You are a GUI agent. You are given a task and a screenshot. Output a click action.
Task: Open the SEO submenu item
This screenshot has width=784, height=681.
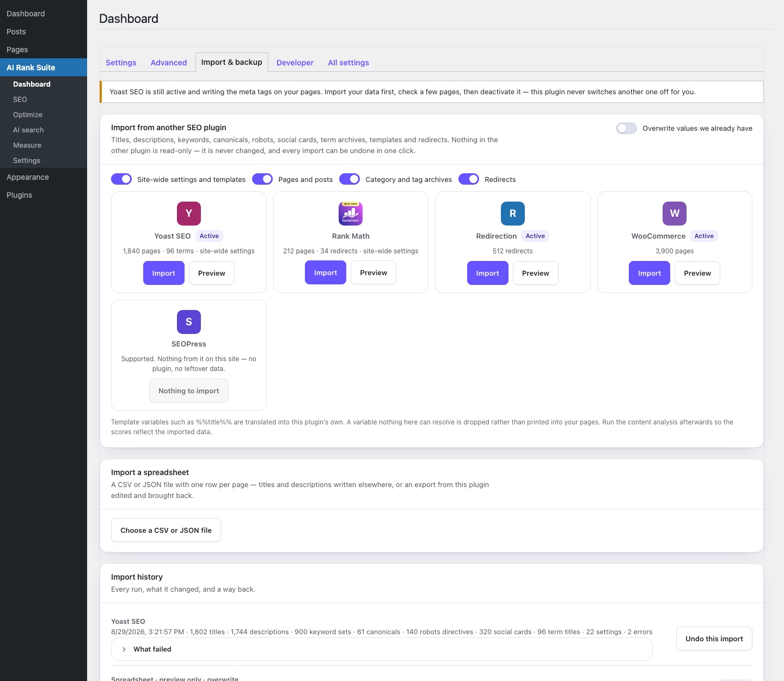coord(44,99)
